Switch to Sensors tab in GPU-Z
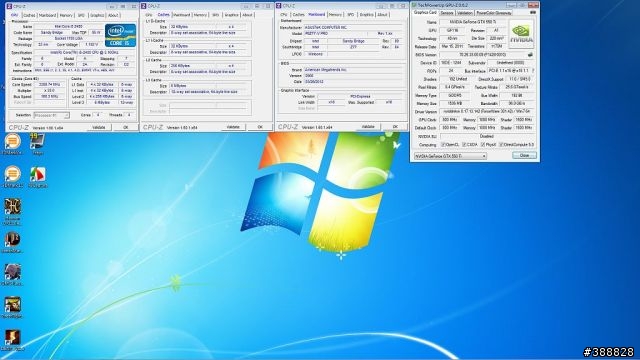This screenshot has width=640, height=360. (x=447, y=13)
